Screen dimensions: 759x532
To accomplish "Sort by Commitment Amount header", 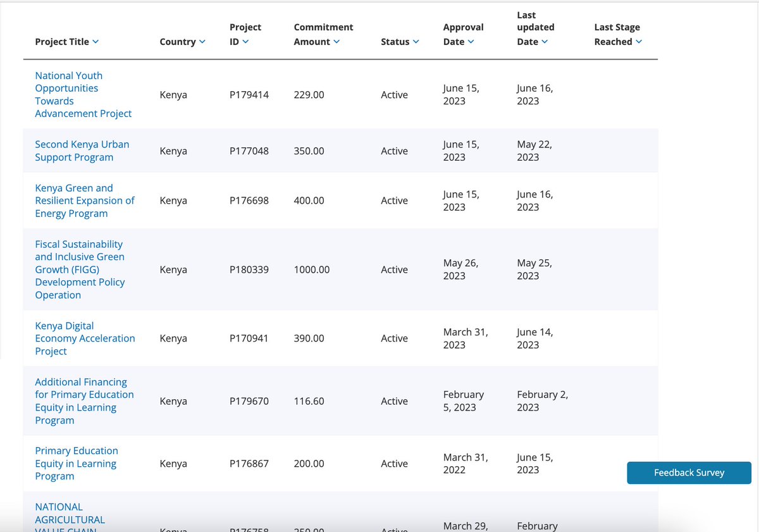I will (x=323, y=34).
